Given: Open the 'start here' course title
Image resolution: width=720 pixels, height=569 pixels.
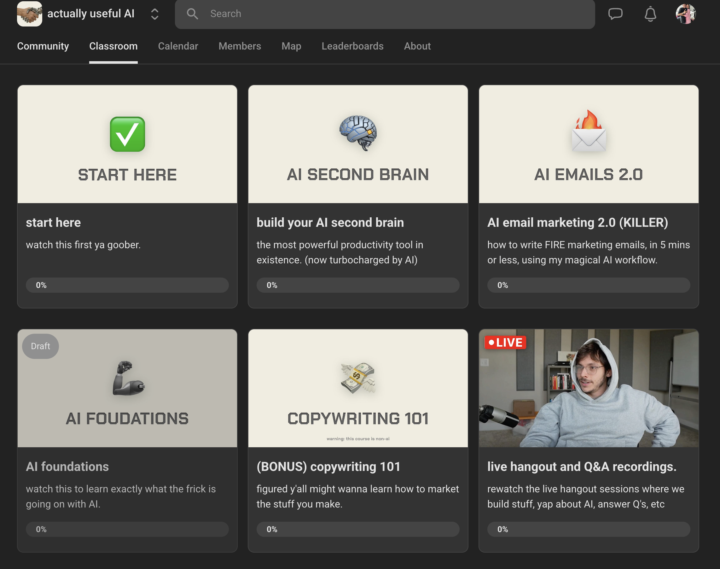Looking at the screenshot, I should [x=53, y=223].
